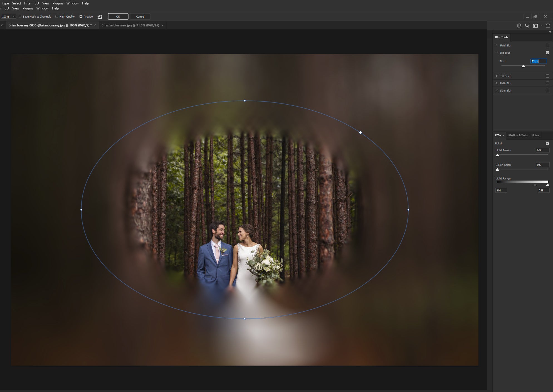Image resolution: width=553 pixels, height=392 pixels.
Task: Click the Iris Blur tool icon
Action: coord(505,52)
